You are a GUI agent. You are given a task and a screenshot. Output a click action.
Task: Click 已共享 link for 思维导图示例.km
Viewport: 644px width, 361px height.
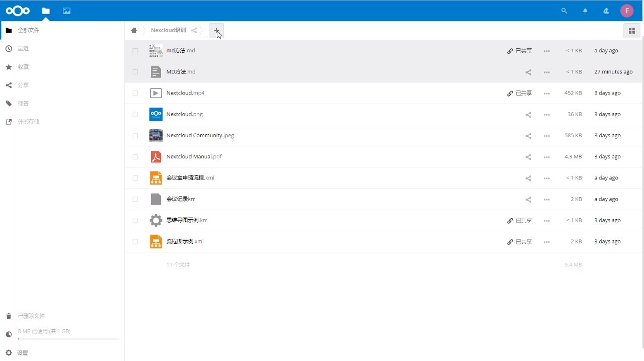tap(519, 221)
